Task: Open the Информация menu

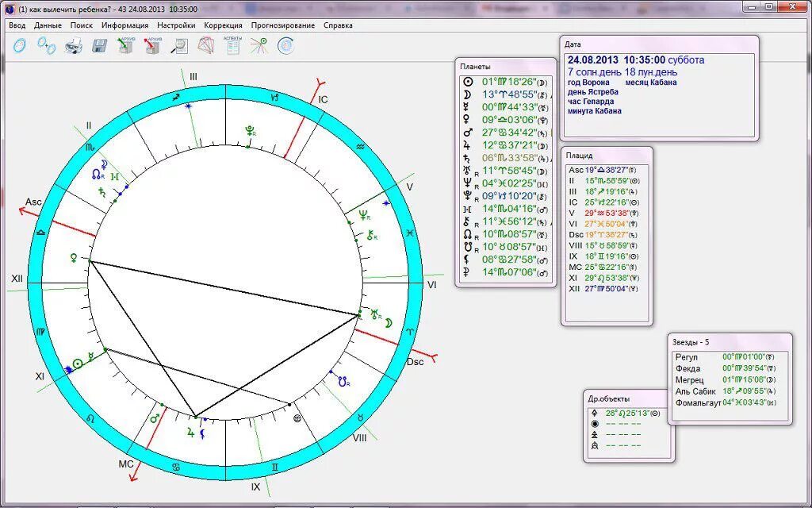Action: pos(124,25)
